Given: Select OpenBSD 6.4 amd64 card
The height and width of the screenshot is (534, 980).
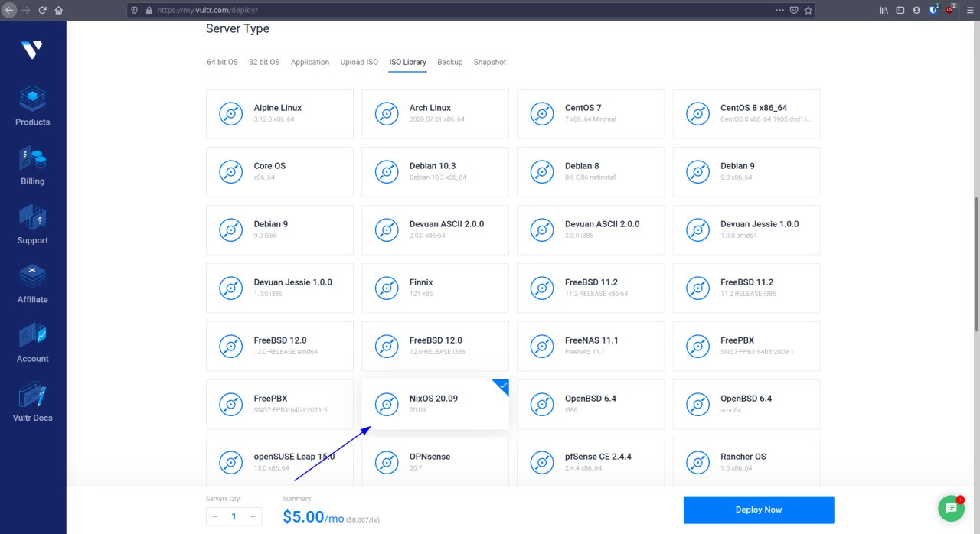Looking at the screenshot, I should 746,404.
